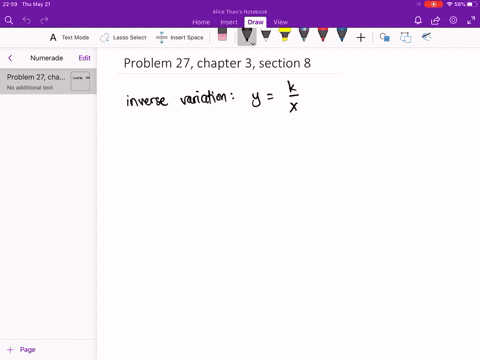The height and width of the screenshot is (360, 480).
Task: Go back from Numerade section list
Action: (10, 58)
